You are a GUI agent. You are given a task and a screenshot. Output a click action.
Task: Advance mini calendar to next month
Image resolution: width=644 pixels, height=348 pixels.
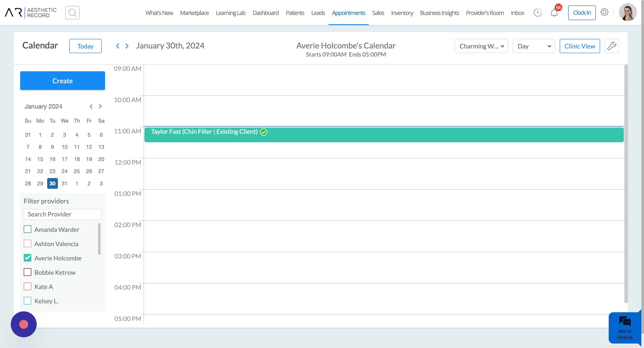click(x=100, y=106)
